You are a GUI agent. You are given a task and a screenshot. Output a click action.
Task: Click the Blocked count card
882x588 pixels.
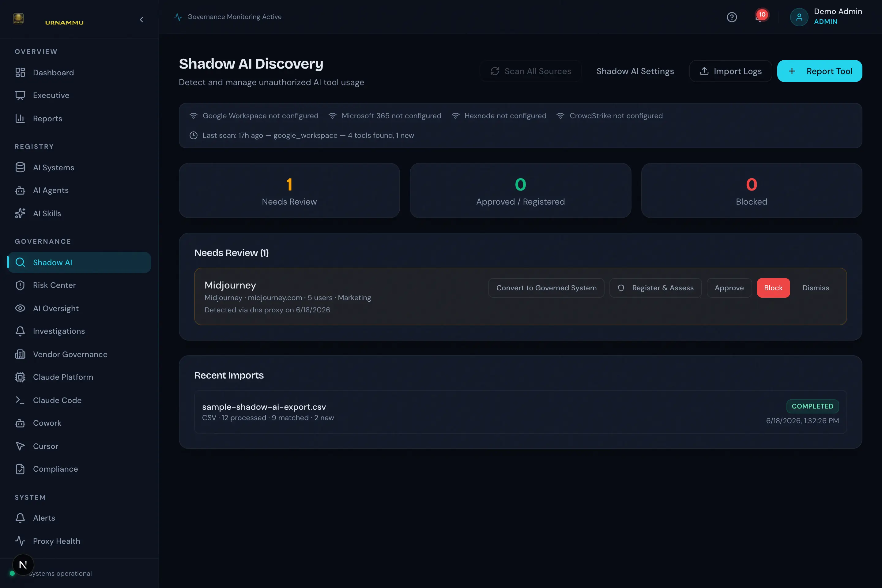point(752,190)
